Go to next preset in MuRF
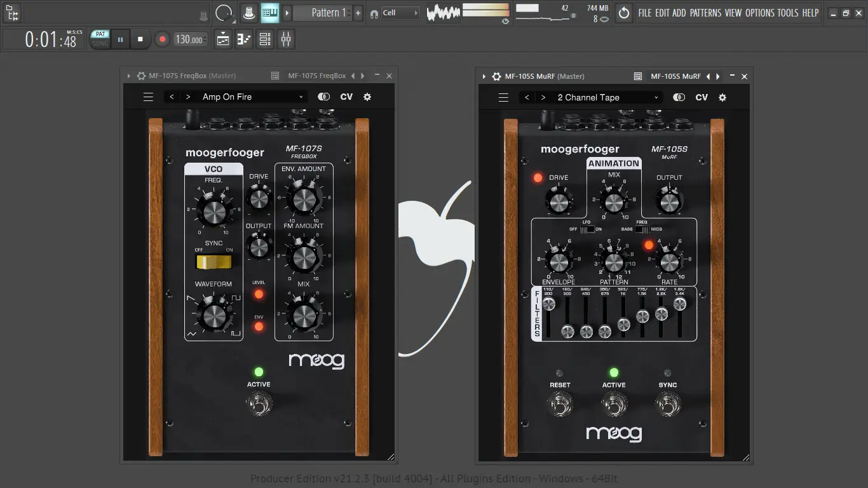The image size is (868, 488). [x=543, y=98]
